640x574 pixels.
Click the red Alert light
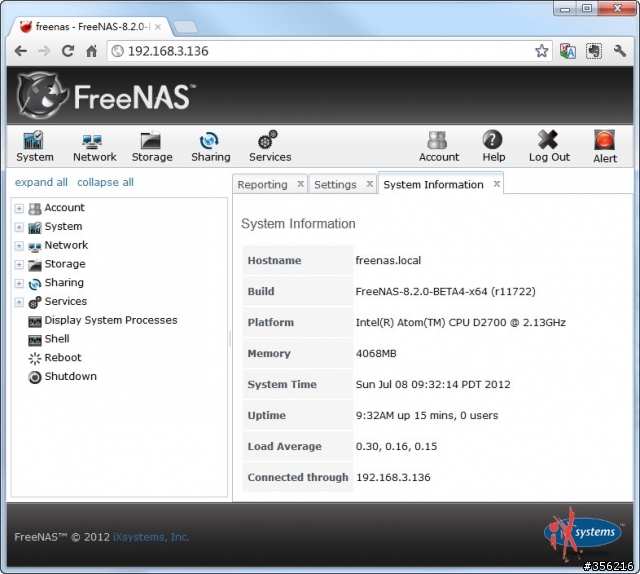[604, 141]
